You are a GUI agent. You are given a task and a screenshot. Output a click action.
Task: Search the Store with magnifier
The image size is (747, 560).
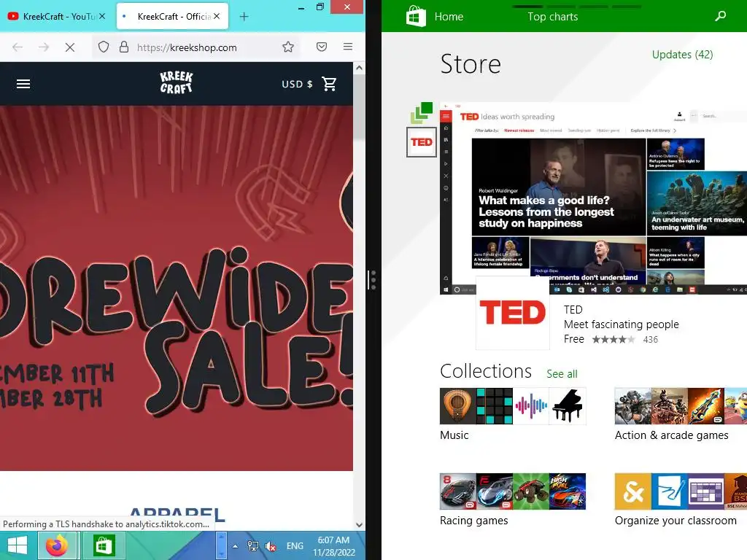coord(720,16)
